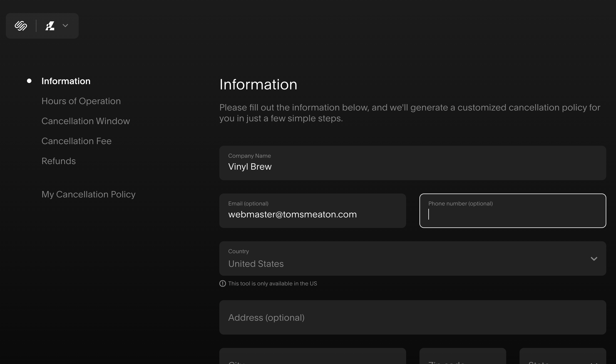Open the Country dropdown
This screenshot has height=364, width=616.
413,258
